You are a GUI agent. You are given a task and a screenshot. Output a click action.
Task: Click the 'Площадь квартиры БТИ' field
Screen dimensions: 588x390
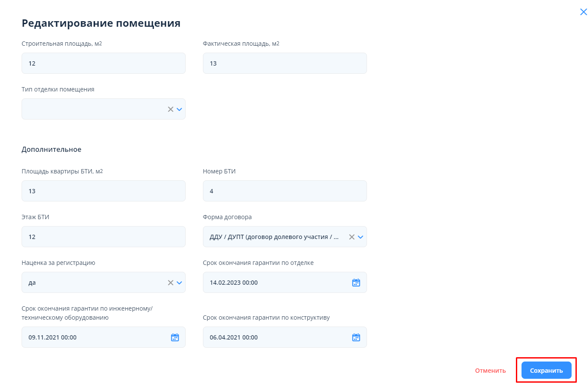coord(104,191)
